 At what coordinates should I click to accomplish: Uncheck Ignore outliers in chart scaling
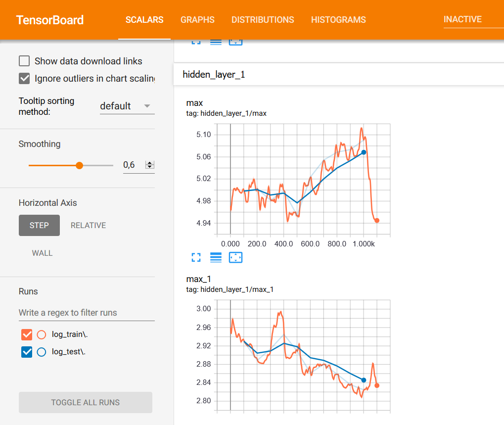pyautogui.click(x=24, y=79)
